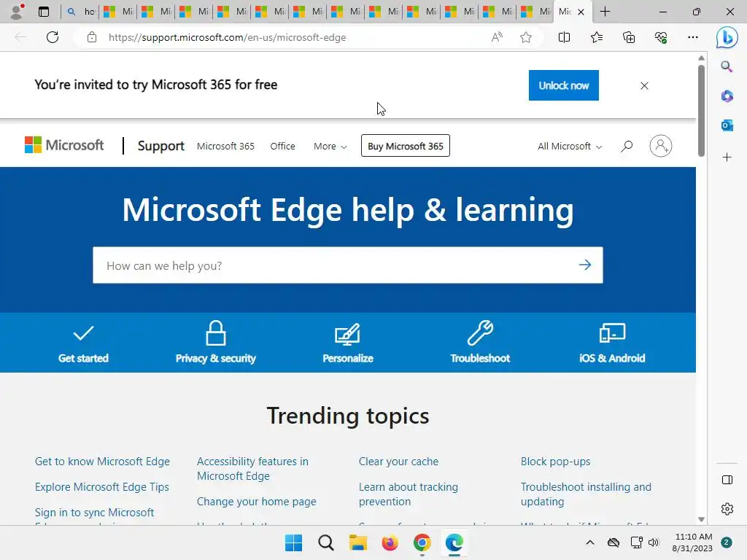This screenshot has height=560, width=747.
Task: Open Collections icon in toolbar
Action: coord(629,37)
